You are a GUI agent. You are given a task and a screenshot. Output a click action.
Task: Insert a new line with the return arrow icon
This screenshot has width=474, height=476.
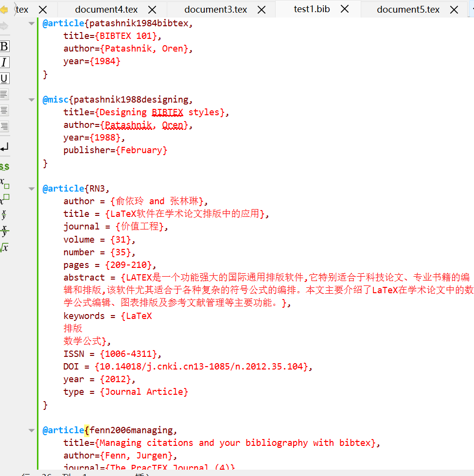click(x=4, y=147)
